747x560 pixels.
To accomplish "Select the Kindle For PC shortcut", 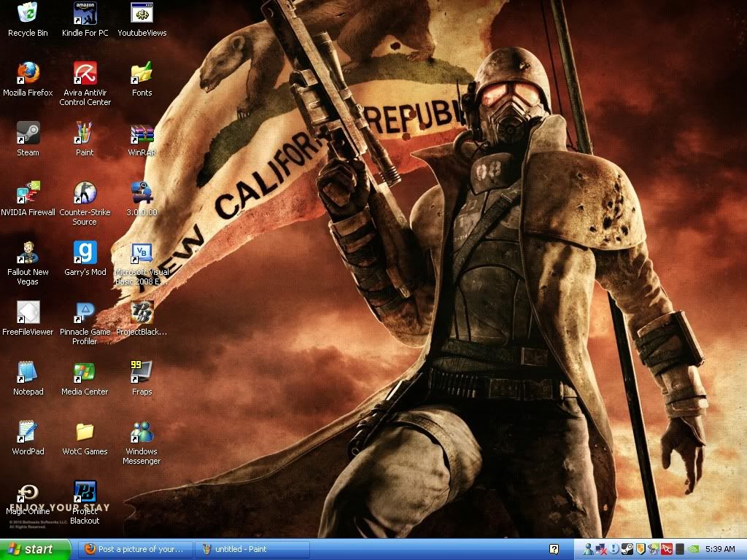I will click(x=85, y=20).
